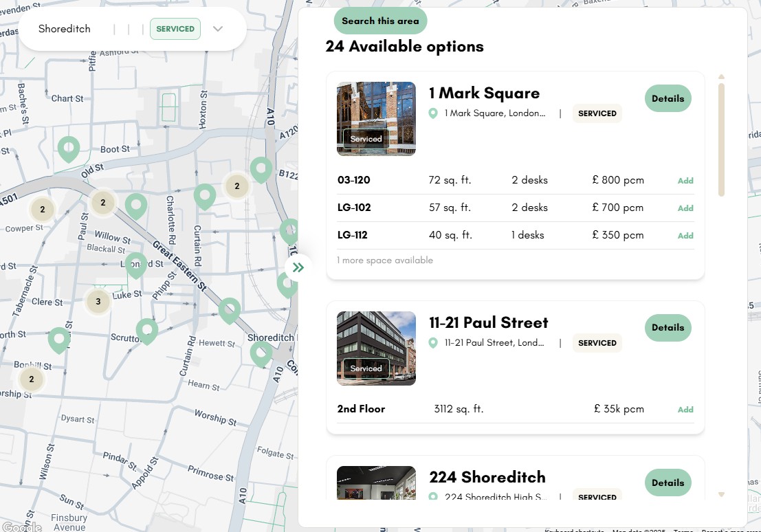Viewport: 761px width, 532px height.
Task: Click '2nd Floor' space name
Action: coord(361,409)
